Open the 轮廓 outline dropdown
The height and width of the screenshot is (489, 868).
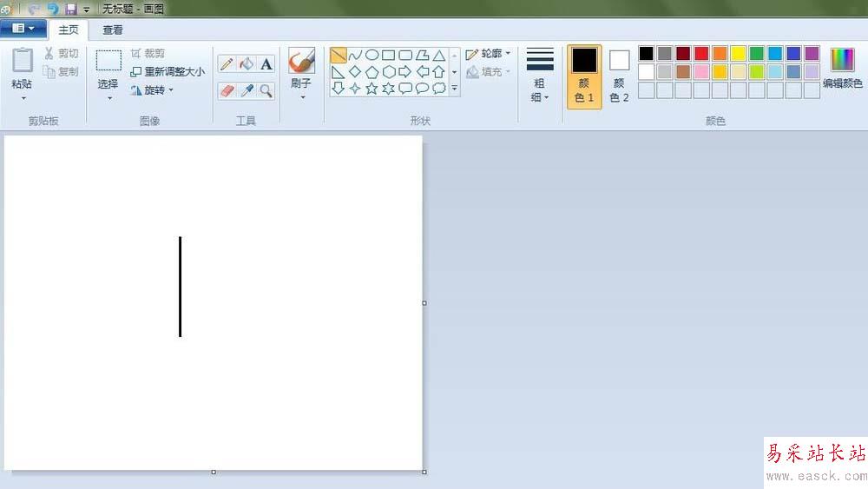click(488, 54)
